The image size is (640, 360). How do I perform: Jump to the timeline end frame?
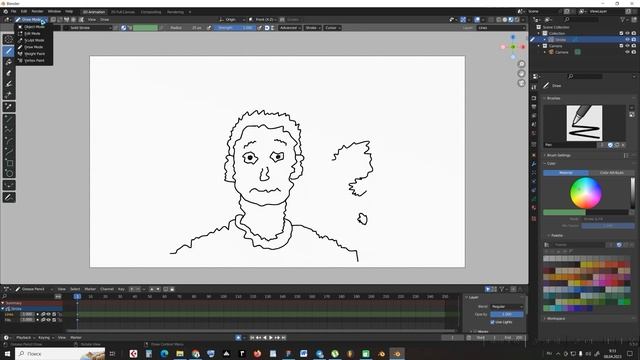(x=284, y=338)
